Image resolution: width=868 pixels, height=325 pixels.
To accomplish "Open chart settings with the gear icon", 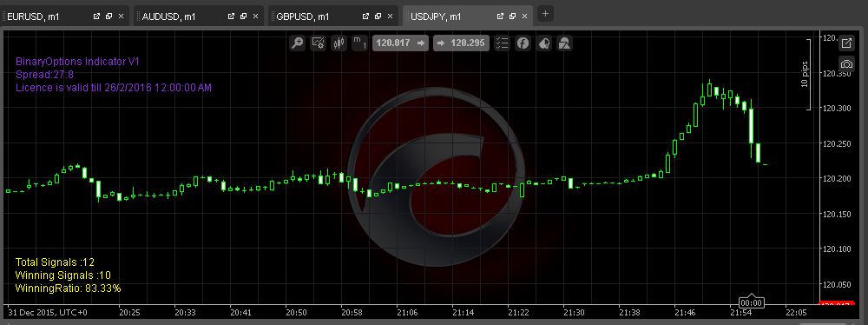I will [319, 43].
